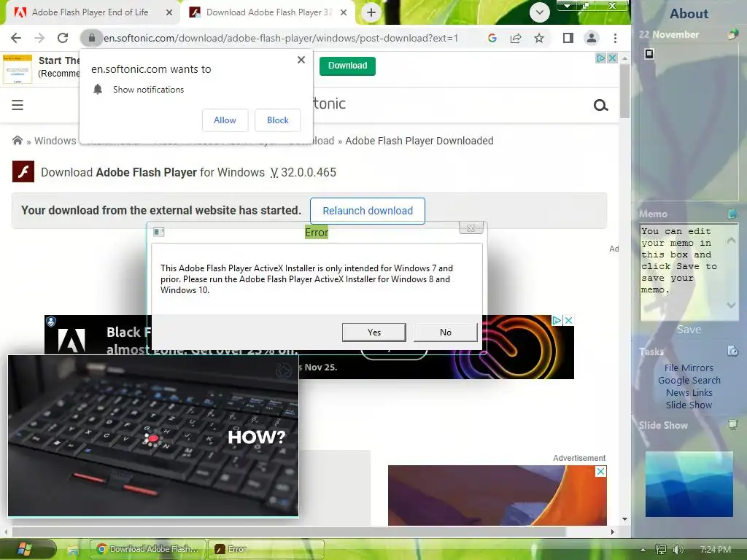Click the volume tray icon

point(678,550)
